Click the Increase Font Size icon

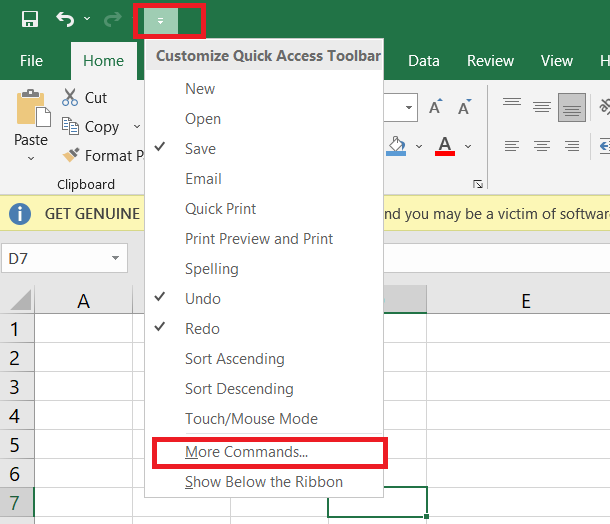436,106
